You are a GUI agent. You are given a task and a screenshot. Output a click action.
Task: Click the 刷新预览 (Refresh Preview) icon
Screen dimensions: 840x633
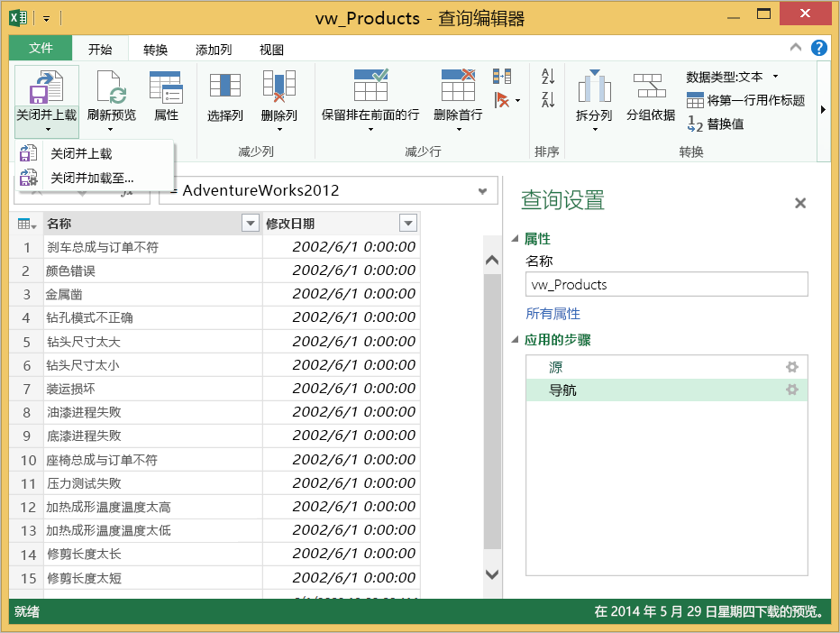112,87
